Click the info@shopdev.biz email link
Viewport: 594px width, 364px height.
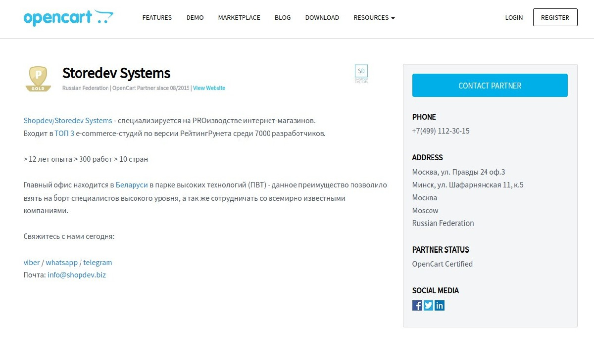point(77,275)
